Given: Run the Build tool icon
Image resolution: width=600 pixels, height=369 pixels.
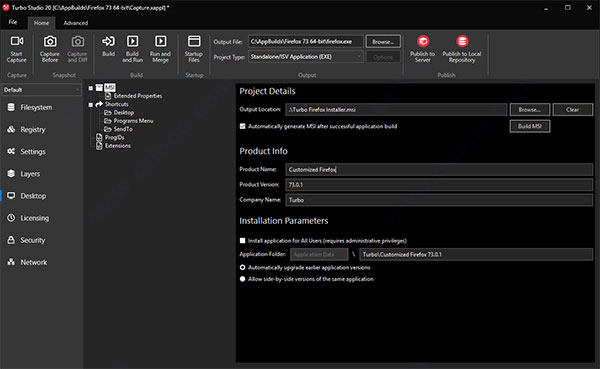Looking at the screenshot, I should click(108, 41).
